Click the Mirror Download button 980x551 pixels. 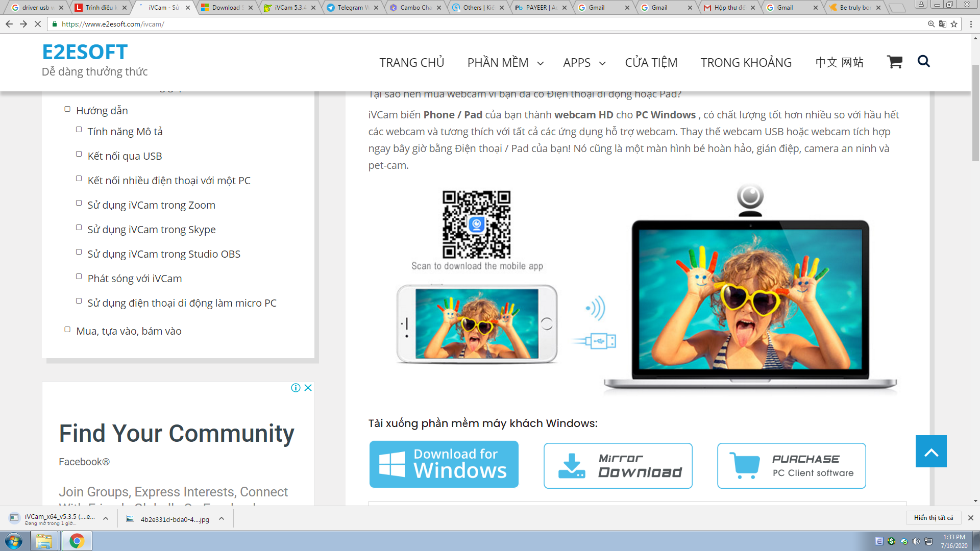618,465
